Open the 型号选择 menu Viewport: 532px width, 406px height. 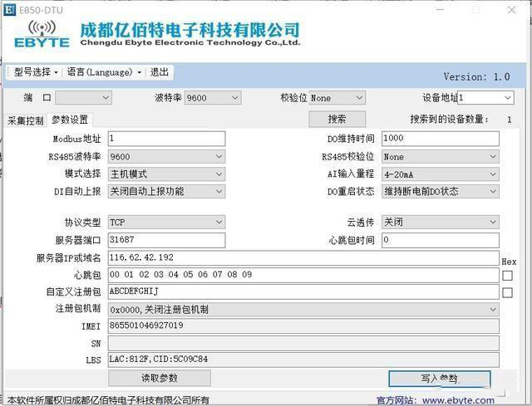pos(36,72)
